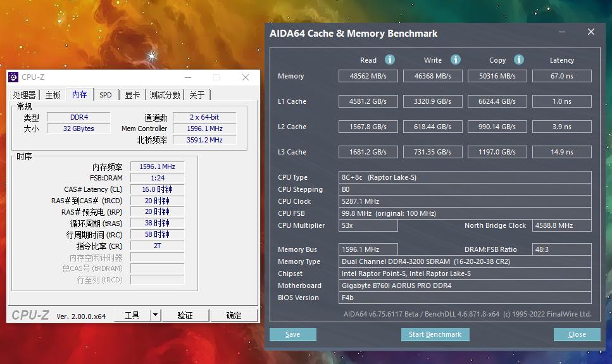
Task: Click the CPU Clock field 5287.1 MHz
Action: click(x=465, y=201)
